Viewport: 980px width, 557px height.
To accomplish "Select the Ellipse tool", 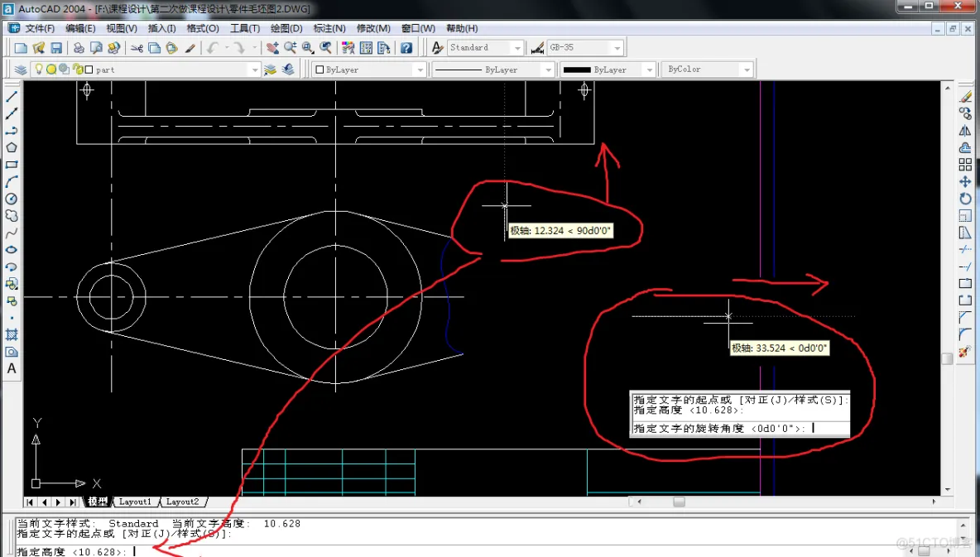I will pos(12,250).
